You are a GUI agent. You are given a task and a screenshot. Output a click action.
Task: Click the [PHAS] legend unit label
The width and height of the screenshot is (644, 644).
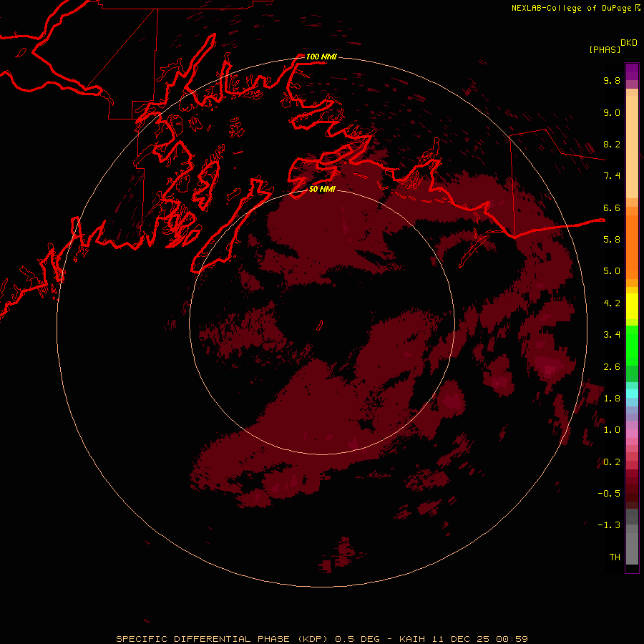(x=605, y=49)
